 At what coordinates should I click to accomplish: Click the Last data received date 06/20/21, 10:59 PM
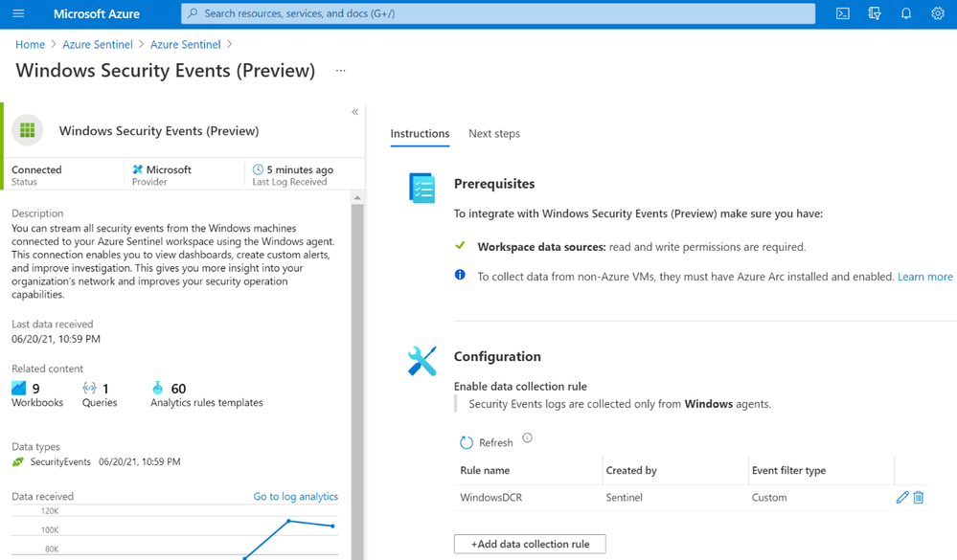click(56, 339)
